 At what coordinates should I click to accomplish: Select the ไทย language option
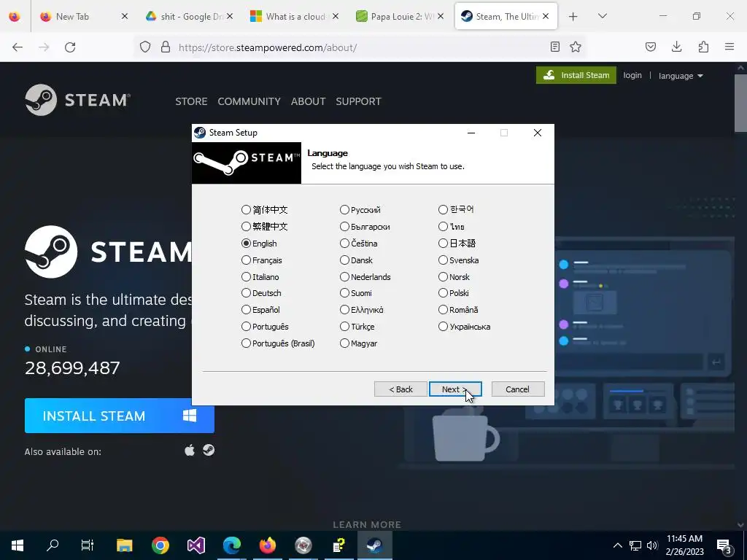click(x=452, y=227)
